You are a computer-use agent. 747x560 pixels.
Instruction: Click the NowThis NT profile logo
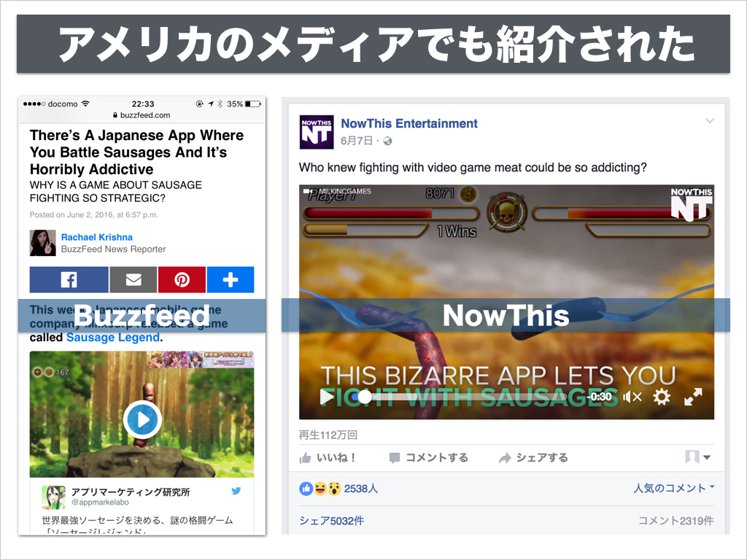tap(317, 132)
